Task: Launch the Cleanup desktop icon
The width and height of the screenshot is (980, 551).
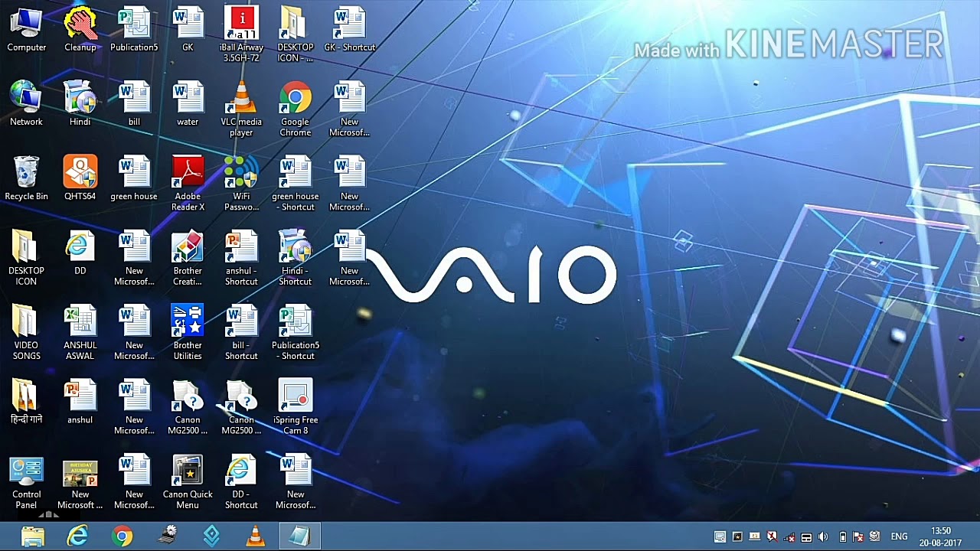Action: 80,30
